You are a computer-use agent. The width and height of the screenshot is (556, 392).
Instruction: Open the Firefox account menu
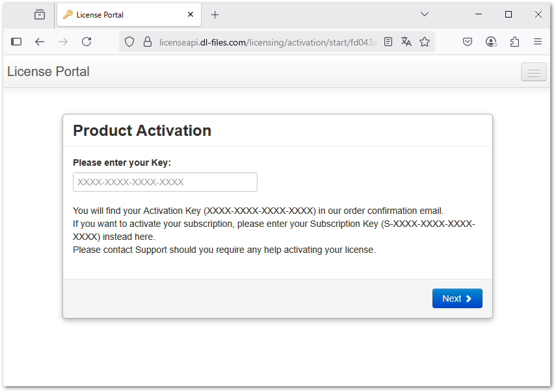491,42
